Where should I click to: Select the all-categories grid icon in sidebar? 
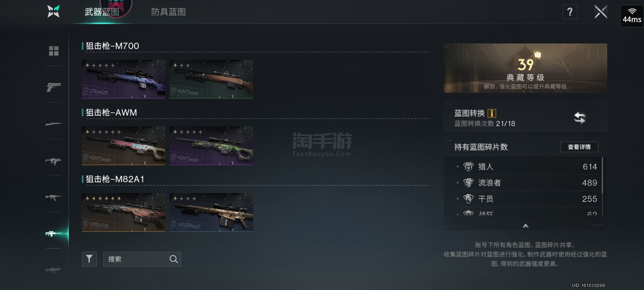[x=54, y=51]
